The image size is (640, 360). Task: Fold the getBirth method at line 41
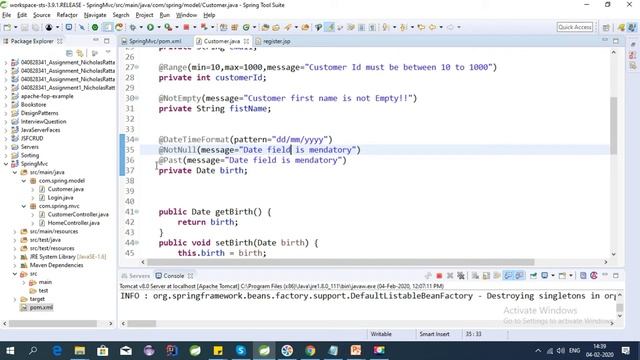(x=137, y=211)
